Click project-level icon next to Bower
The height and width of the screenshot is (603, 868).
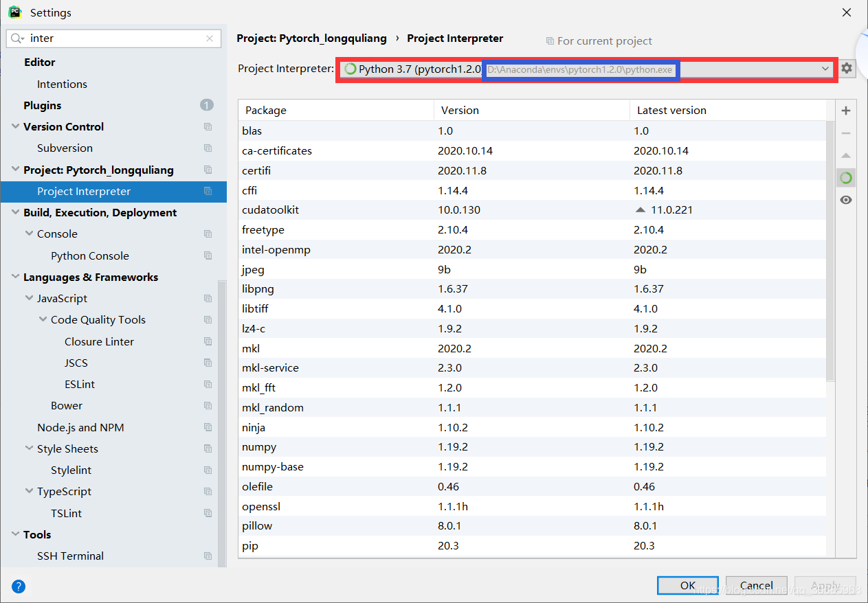point(208,406)
